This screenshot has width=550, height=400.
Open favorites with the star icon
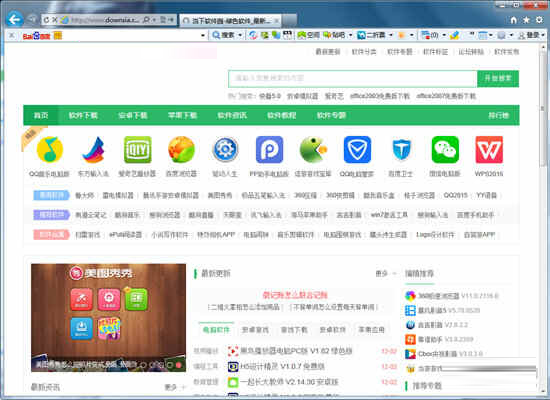point(526,20)
